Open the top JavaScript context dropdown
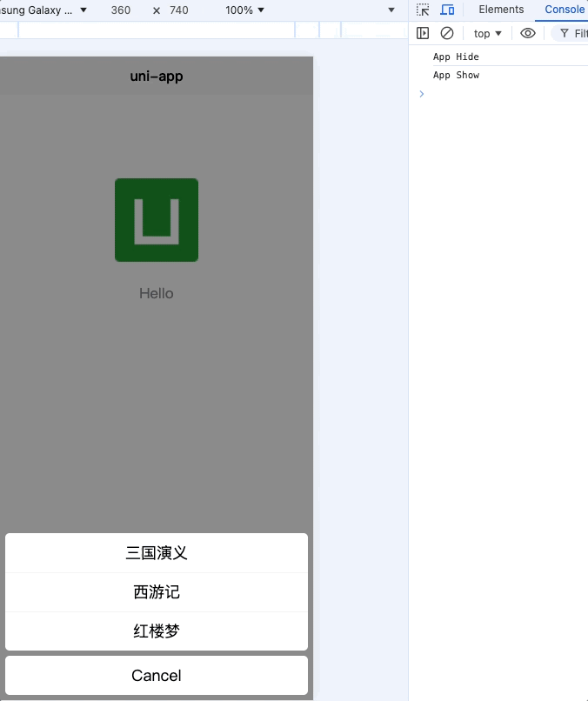588x701 pixels. (x=487, y=33)
